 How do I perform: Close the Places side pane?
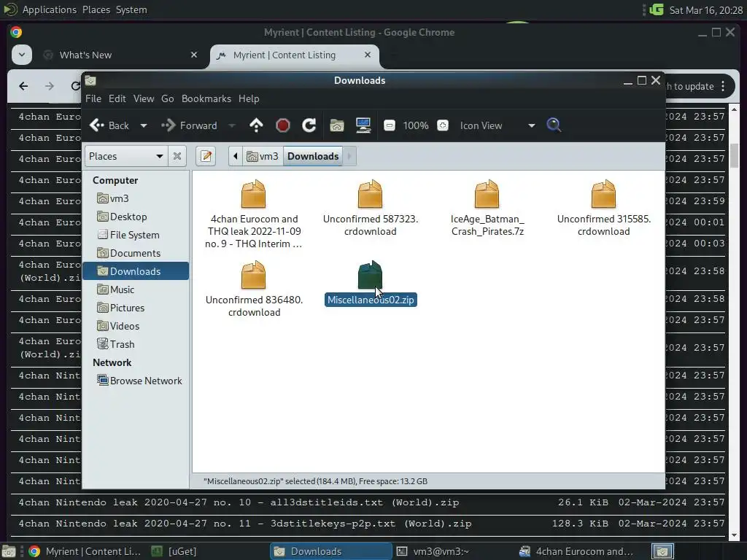tap(177, 156)
